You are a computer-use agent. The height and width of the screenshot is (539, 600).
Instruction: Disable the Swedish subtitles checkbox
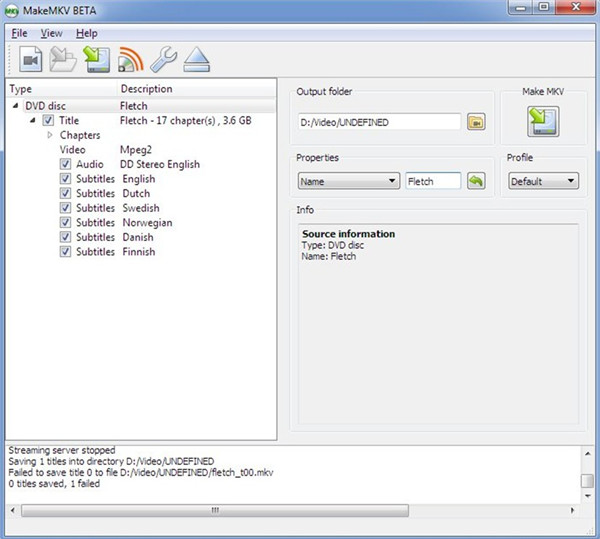point(65,208)
